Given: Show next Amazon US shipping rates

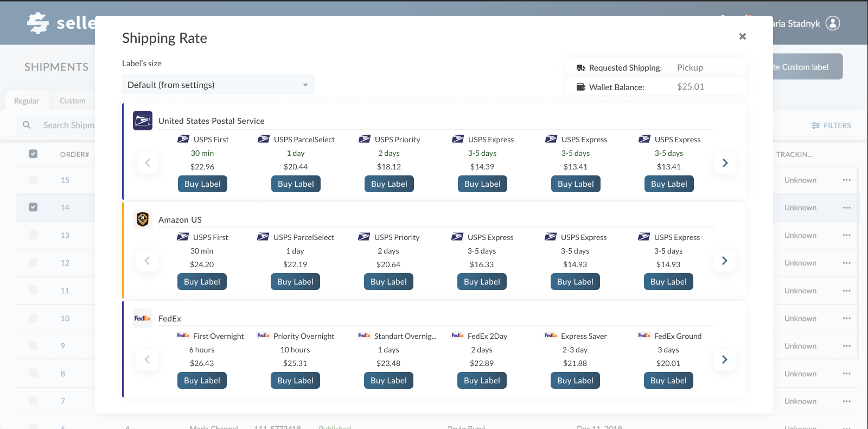Looking at the screenshot, I should [x=725, y=261].
